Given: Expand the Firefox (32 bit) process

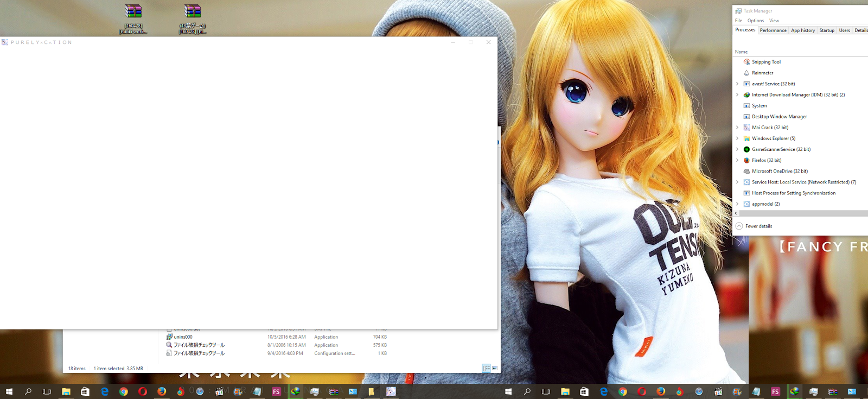Looking at the screenshot, I should point(737,160).
